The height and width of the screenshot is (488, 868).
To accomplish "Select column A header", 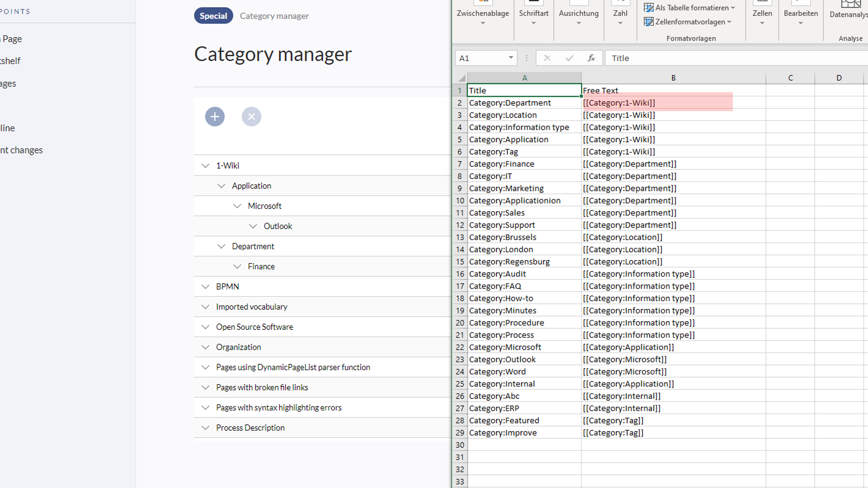I will 524,78.
